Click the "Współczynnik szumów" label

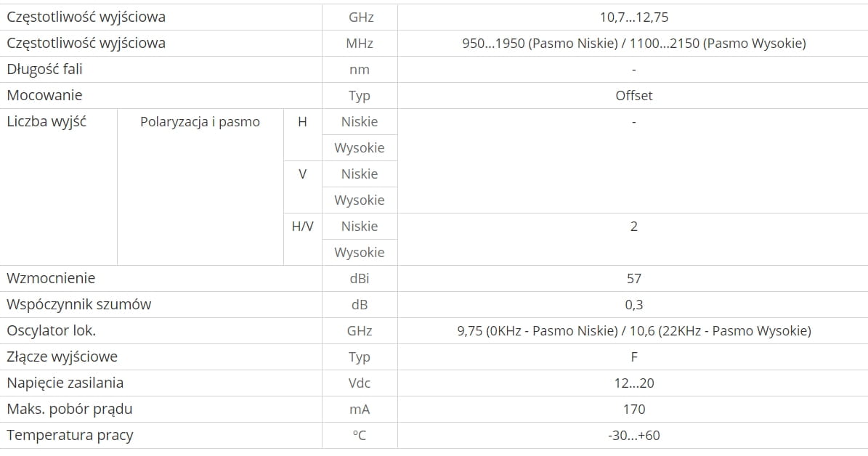pos(78,304)
